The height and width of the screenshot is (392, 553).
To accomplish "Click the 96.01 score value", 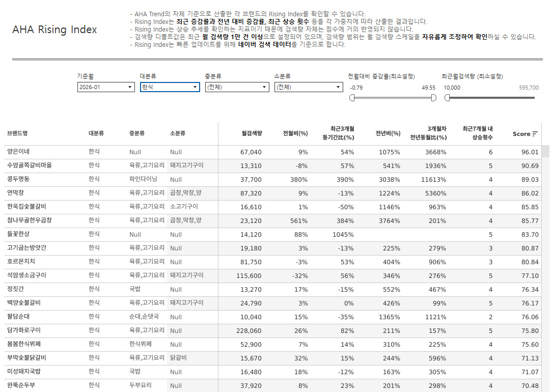I will (530, 152).
